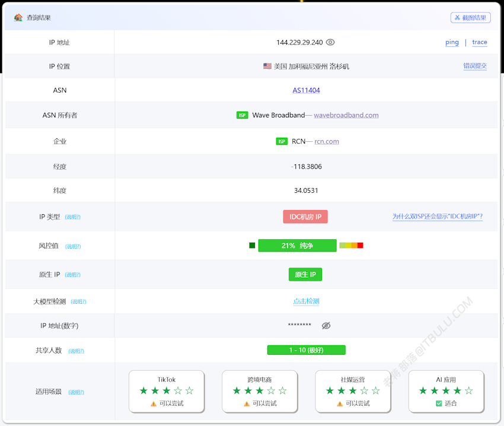
Task: Open 为什么双ISP还会显示IDC机房IP link
Action: 438,217
